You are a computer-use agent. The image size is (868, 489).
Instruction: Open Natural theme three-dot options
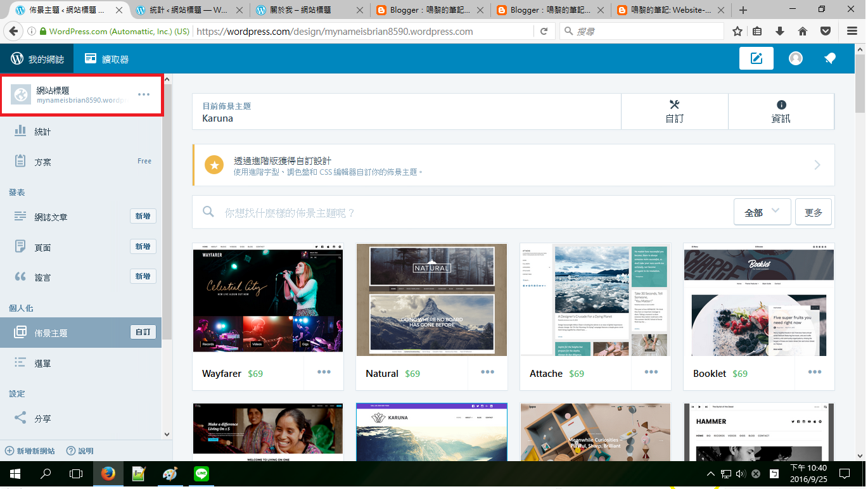(487, 372)
